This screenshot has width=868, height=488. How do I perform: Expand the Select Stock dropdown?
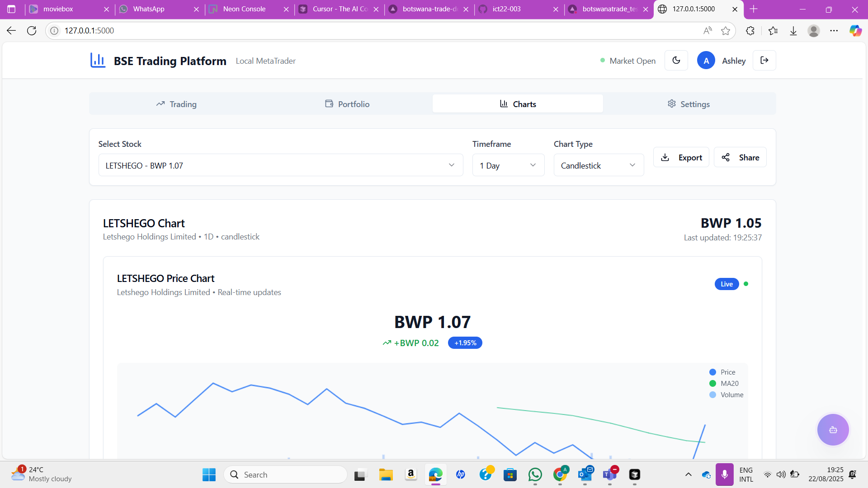[280, 165]
